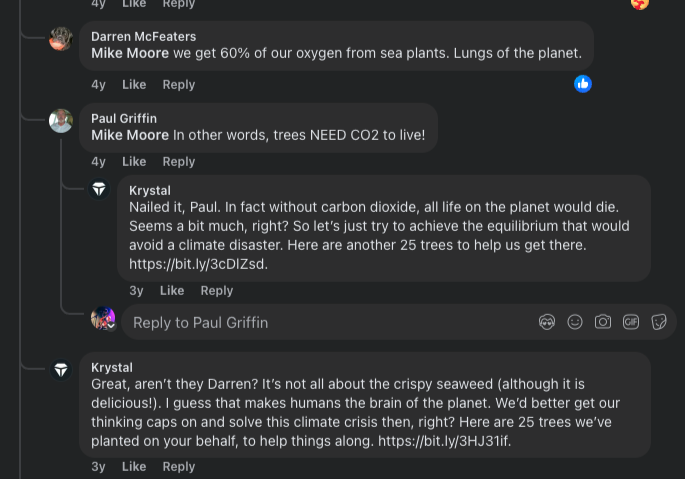Open the bit.ly/3HJ31if link
The image size is (686, 479).
[x=444, y=441]
